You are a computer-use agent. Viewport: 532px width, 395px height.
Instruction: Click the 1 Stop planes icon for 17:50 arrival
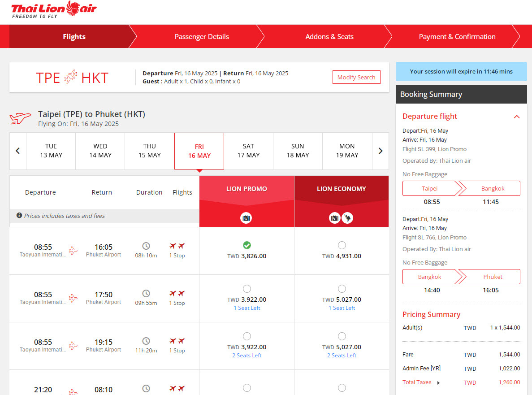tap(177, 293)
